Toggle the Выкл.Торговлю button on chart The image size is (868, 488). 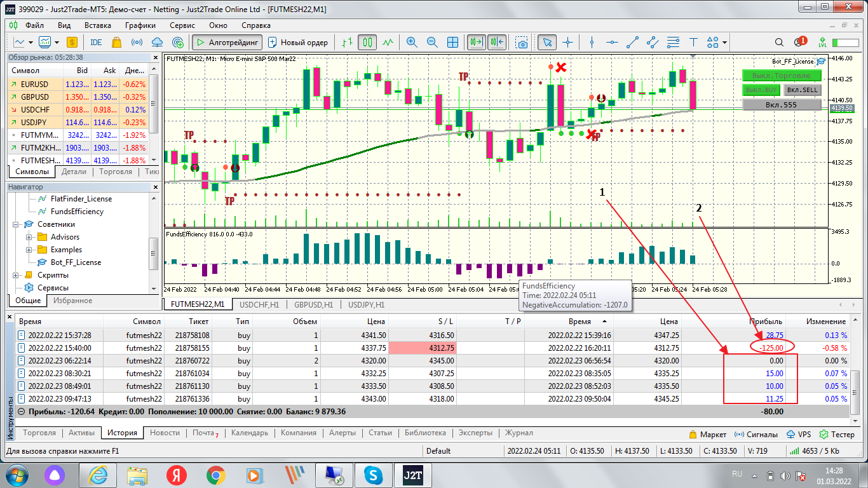[782, 76]
